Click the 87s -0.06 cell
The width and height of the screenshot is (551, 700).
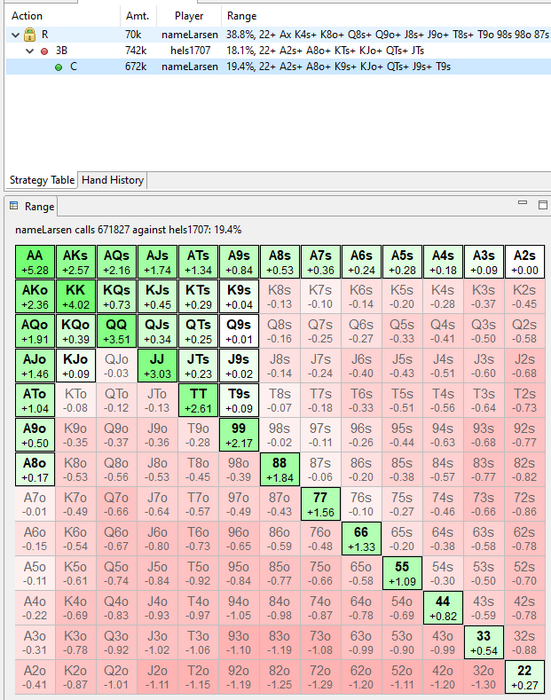point(321,470)
